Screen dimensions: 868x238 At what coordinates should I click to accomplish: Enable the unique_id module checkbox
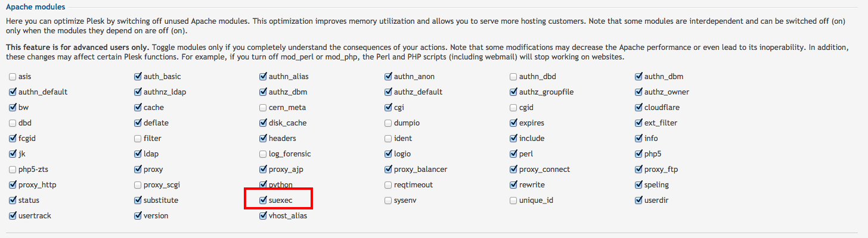tap(514, 201)
